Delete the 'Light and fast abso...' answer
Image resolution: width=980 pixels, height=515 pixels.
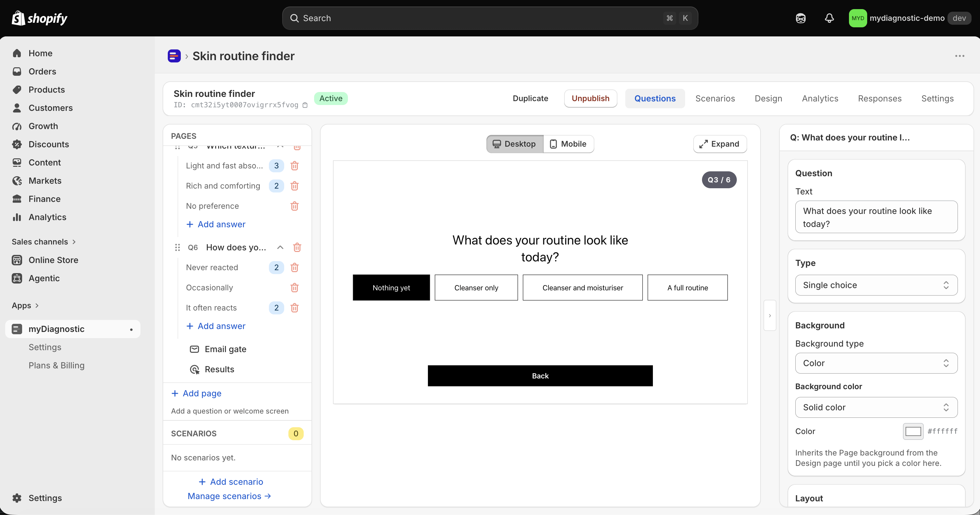295,166
